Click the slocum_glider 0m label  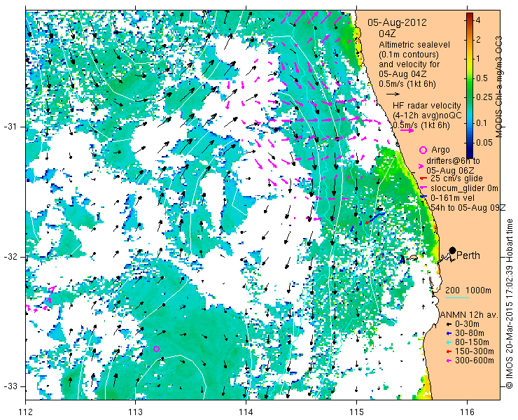coord(464,188)
